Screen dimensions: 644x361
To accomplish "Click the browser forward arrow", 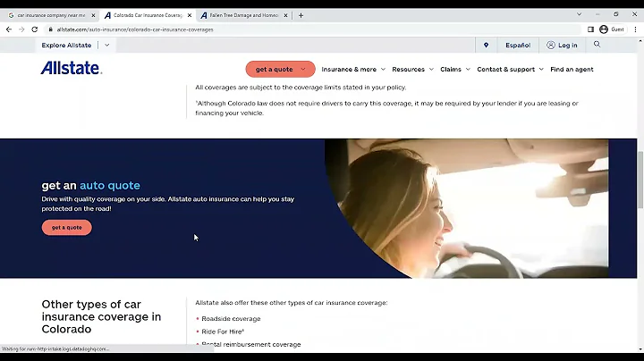I will [x=21, y=29].
